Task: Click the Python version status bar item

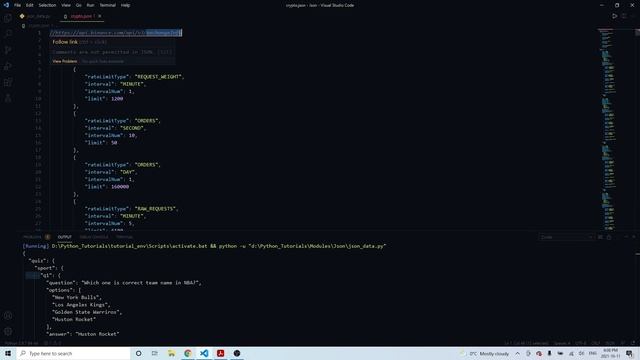Action: (x=21, y=343)
